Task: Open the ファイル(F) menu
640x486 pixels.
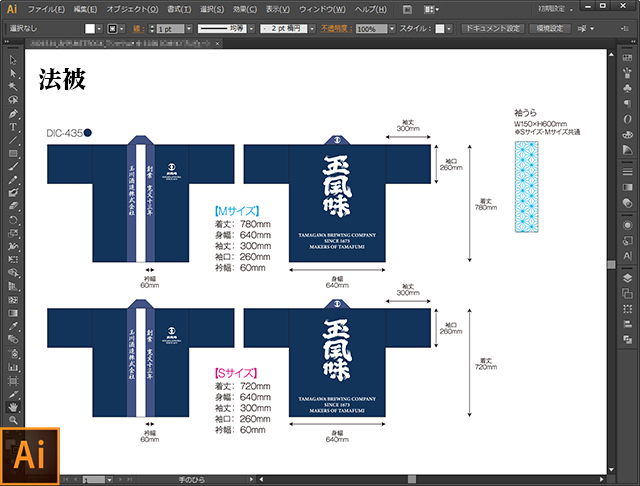Action: [x=46, y=9]
